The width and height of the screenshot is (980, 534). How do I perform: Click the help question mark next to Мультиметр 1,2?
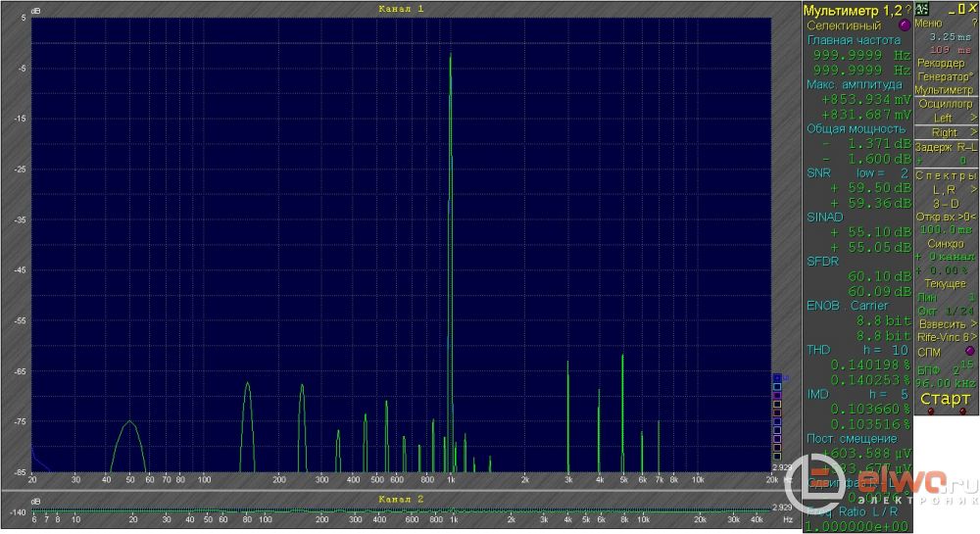pyautogui.click(x=907, y=9)
